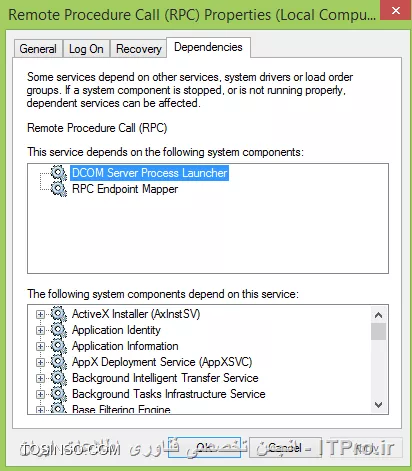Click the Application Information gear icon
Screen dimensions: 412x471
pyautogui.click(x=59, y=346)
